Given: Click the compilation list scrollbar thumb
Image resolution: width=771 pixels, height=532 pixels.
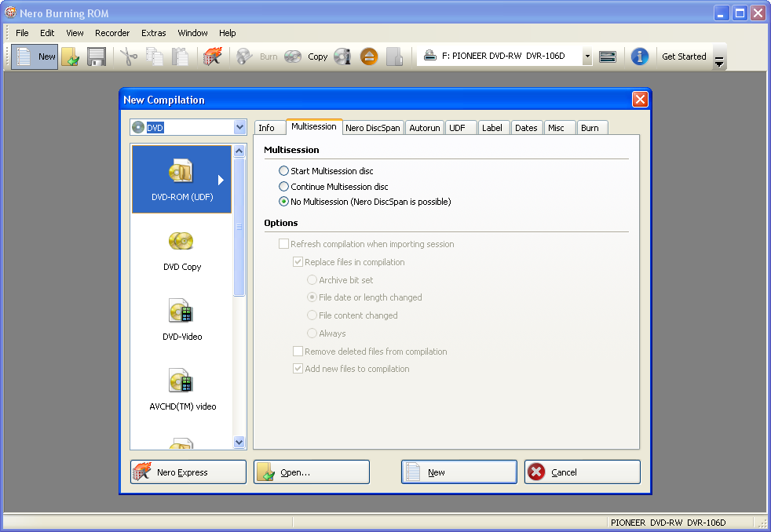Looking at the screenshot, I should (239, 227).
